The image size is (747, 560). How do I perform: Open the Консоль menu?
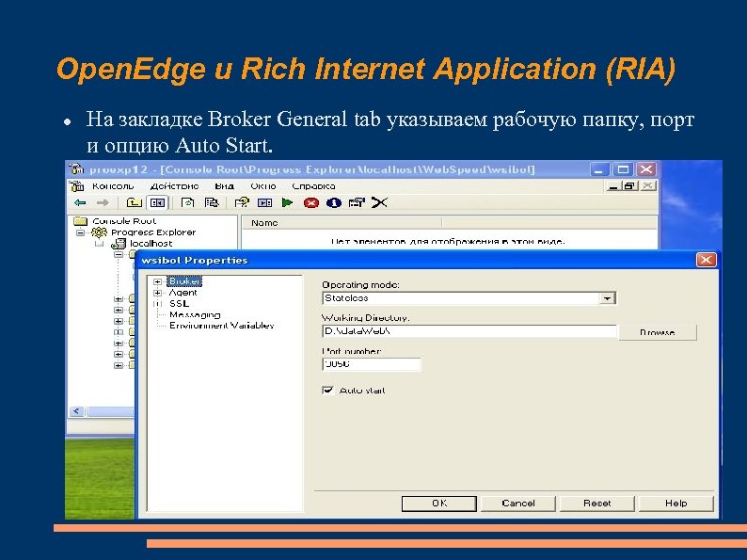(113, 186)
